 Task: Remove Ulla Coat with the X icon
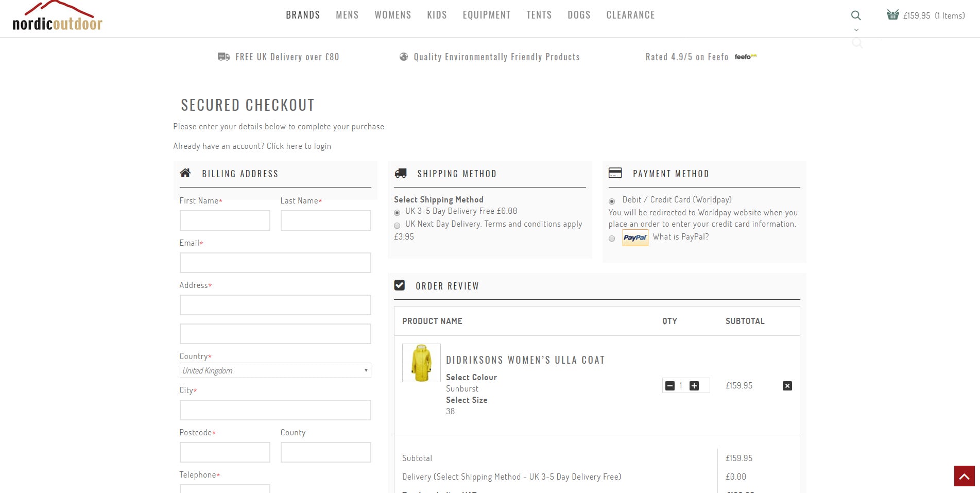click(x=787, y=386)
